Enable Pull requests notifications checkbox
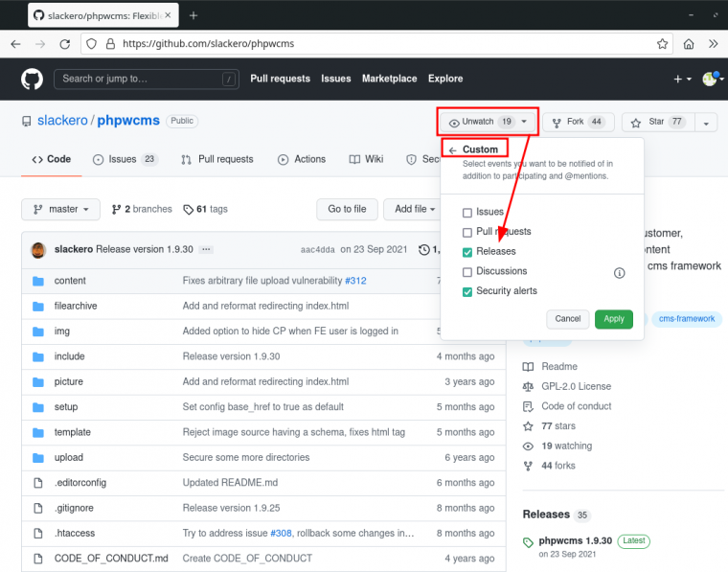Image resolution: width=728 pixels, height=572 pixels. pyautogui.click(x=467, y=233)
